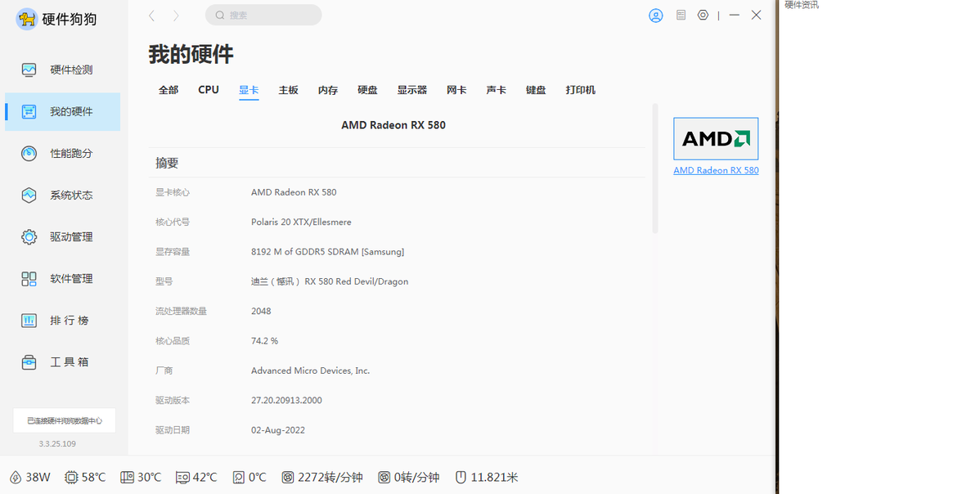Select Polaris 20 XTX/Ellesmere value
Image resolution: width=980 pixels, height=494 pixels.
point(301,222)
